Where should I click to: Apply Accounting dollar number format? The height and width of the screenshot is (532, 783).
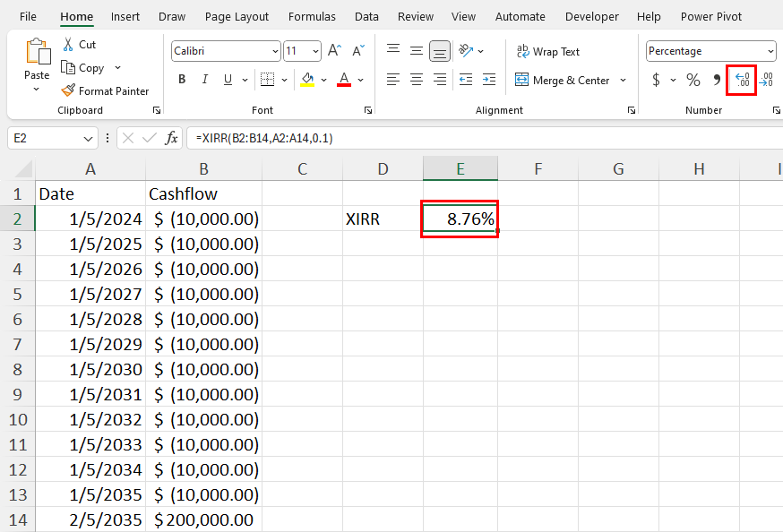(x=656, y=80)
